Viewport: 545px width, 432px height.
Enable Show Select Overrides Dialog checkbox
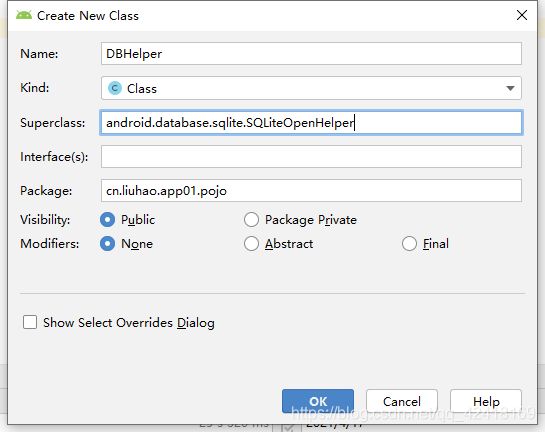(x=30, y=322)
